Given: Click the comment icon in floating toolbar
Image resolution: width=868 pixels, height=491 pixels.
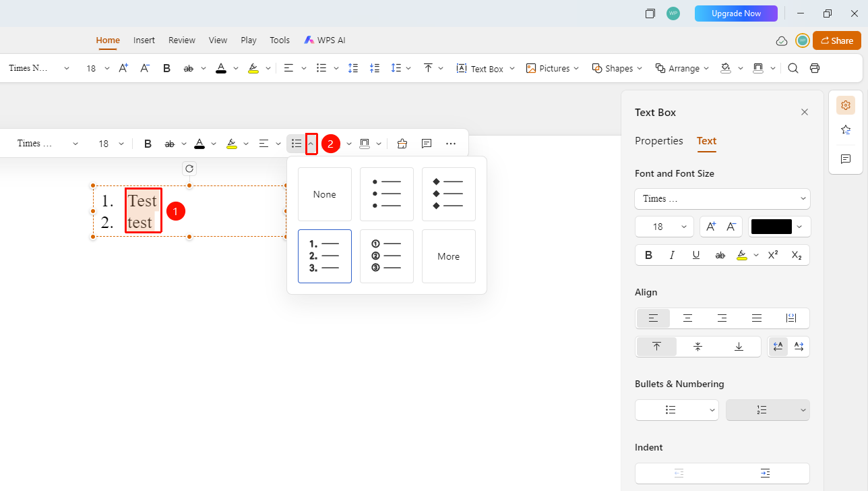Looking at the screenshot, I should point(427,144).
